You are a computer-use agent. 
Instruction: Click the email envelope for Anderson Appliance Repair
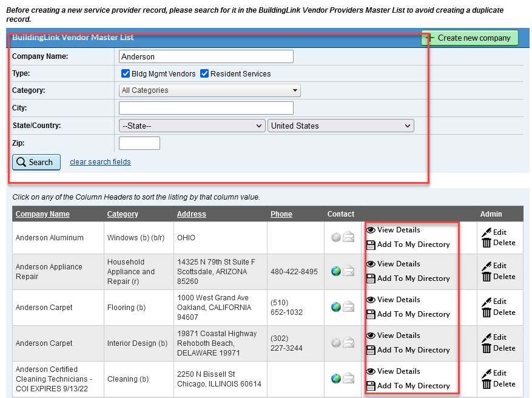click(x=348, y=271)
